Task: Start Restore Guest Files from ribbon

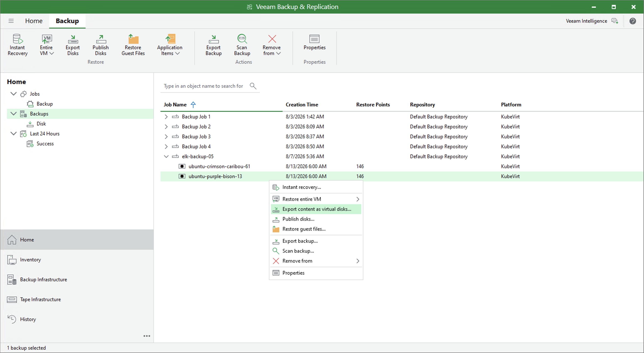Action: (x=133, y=45)
